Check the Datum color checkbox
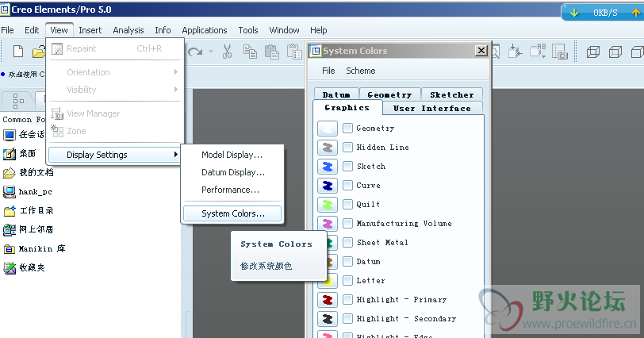The height and width of the screenshot is (338, 644). click(347, 261)
